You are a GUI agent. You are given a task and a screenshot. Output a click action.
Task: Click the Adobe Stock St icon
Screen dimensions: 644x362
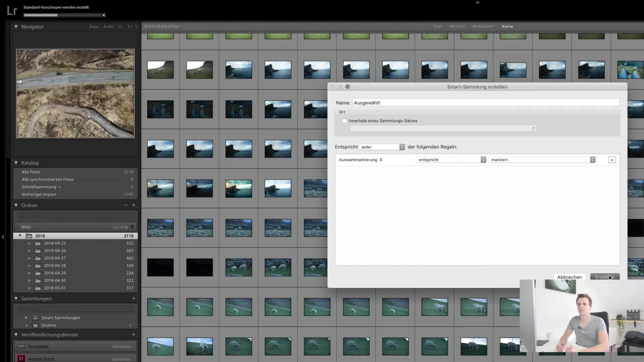coord(21,359)
